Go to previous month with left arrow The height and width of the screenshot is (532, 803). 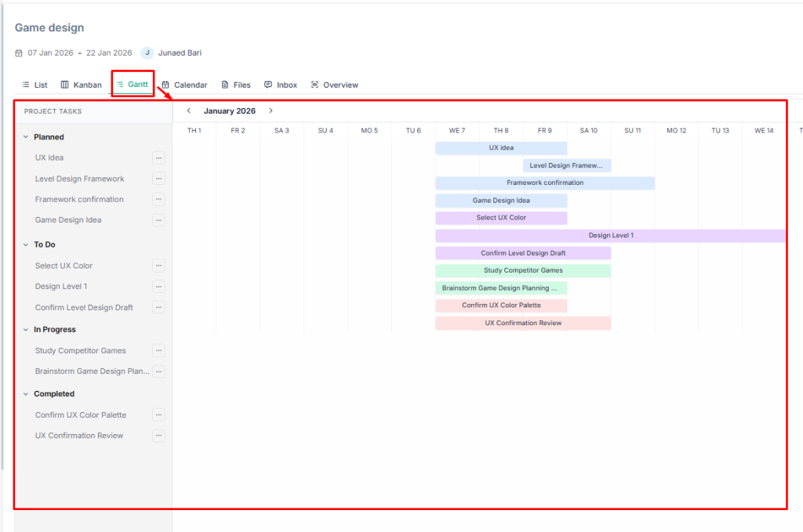tap(189, 111)
